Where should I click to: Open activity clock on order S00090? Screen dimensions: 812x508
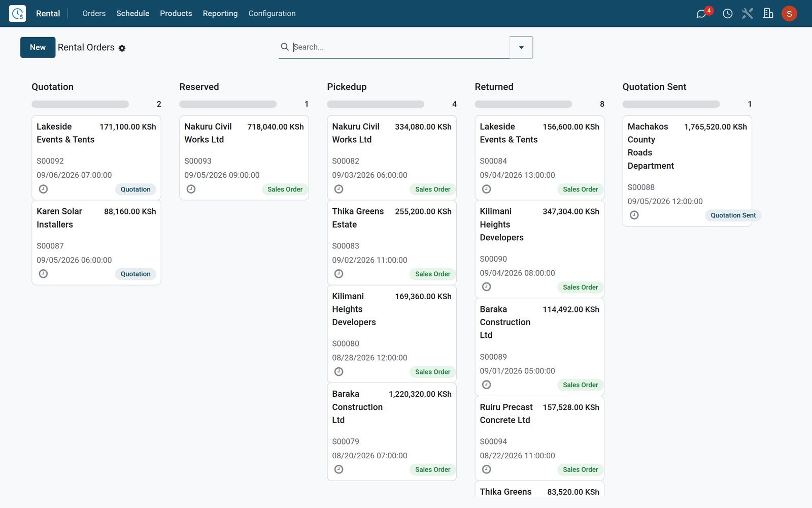coord(486,287)
